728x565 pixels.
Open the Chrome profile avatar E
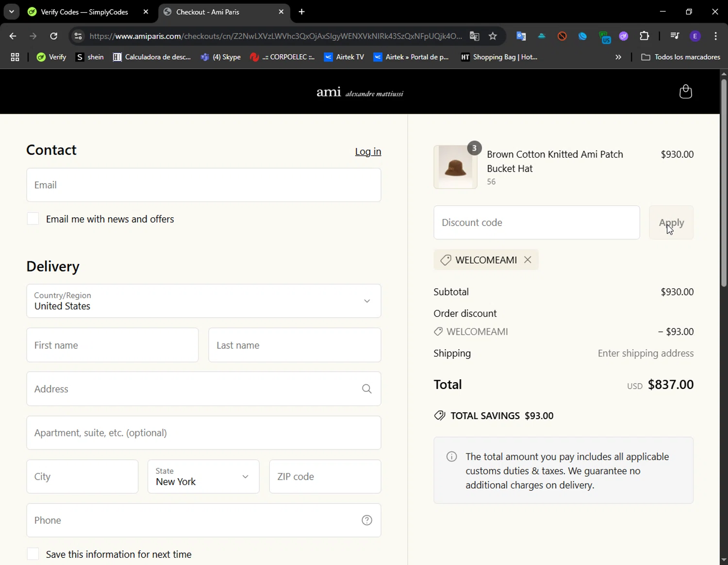[695, 36]
